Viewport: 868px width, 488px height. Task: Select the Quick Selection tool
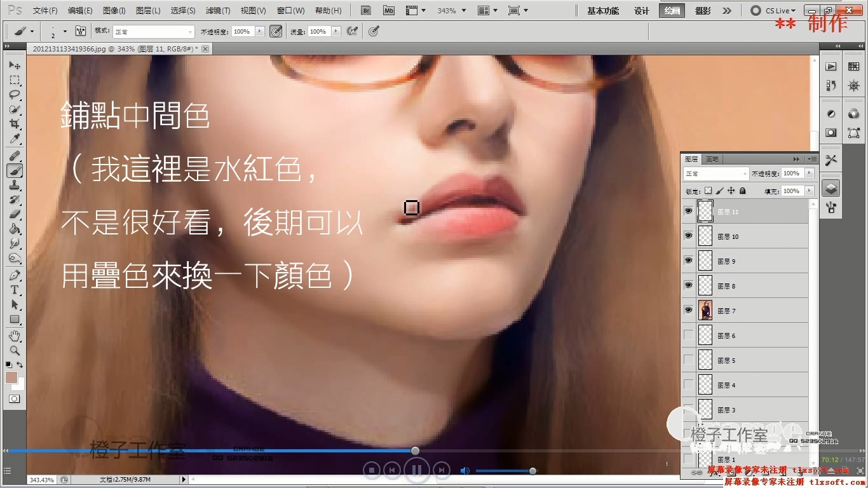click(x=15, y=109)
